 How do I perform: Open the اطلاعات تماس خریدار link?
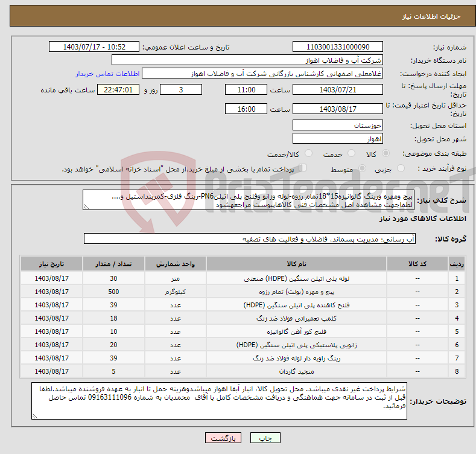point(107,74)
